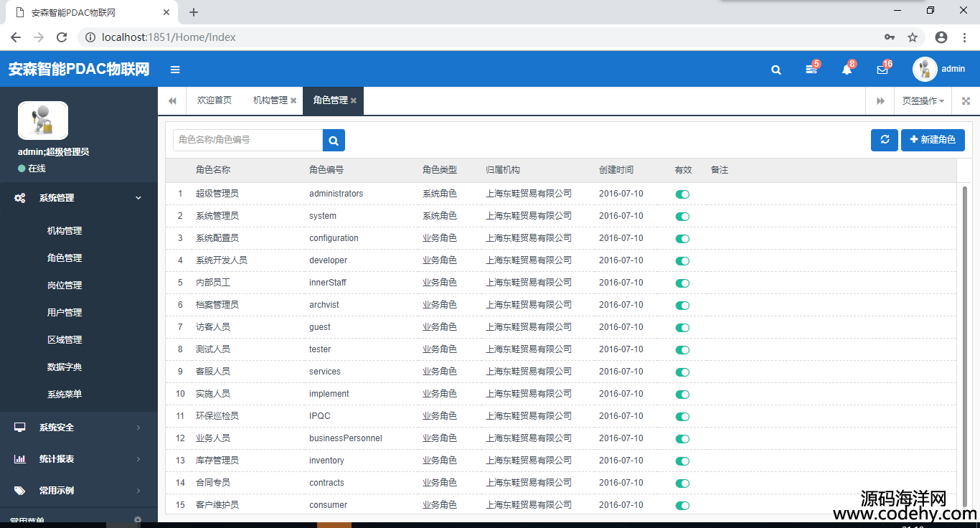Click the 新建角色 button
The image size is (980, 528).
933,140
